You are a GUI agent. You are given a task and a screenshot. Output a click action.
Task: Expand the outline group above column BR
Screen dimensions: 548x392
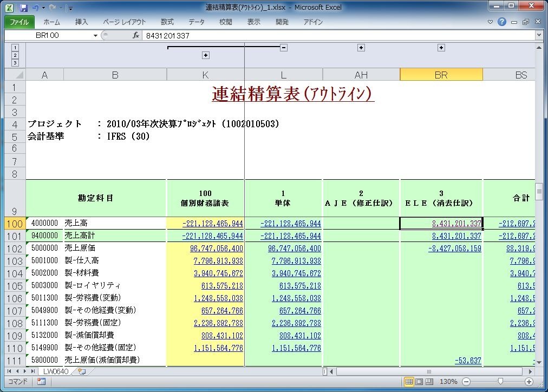[x=441, y=48]
